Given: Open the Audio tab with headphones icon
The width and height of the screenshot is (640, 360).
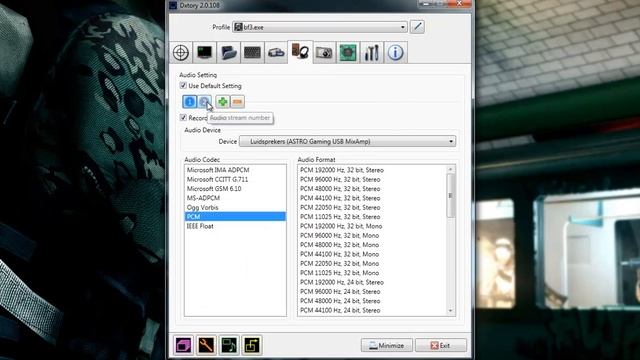Looking at the screenshot, I should [300, 52].
